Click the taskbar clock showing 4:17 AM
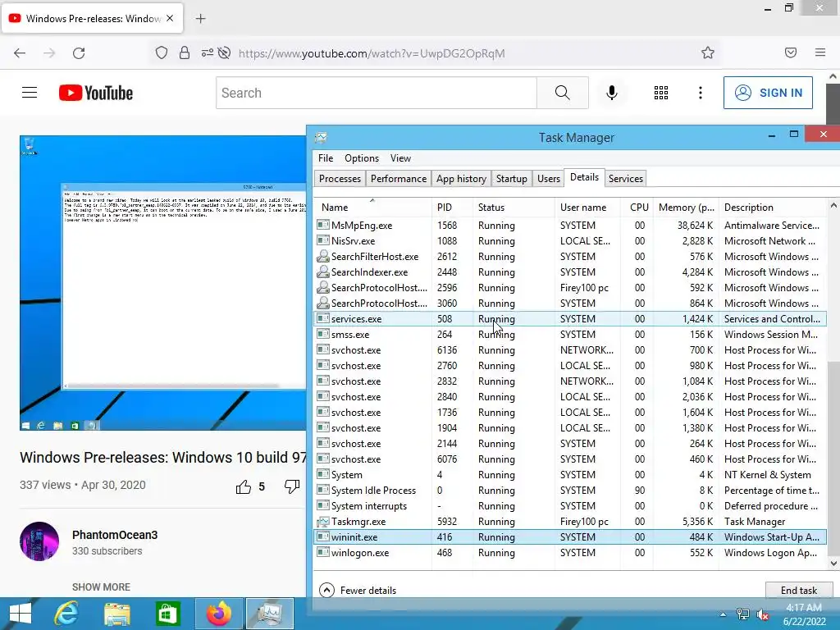 (x=804, y=614)
